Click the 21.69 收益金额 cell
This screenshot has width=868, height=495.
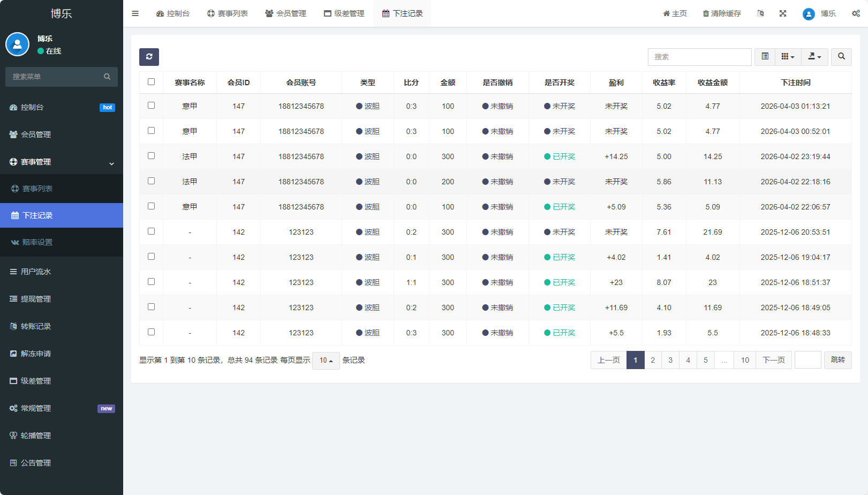click(x=713, y=232)
